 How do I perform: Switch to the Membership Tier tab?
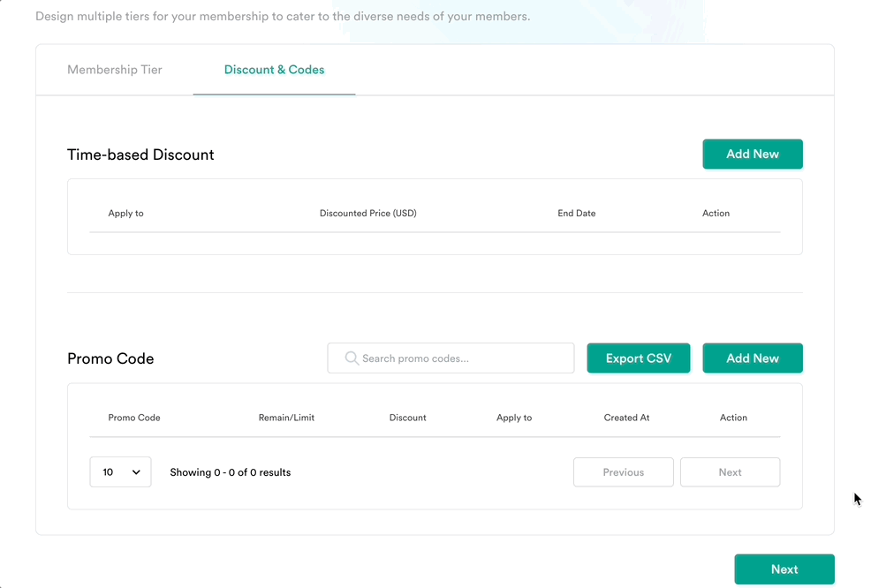click(x=115, y=70)
